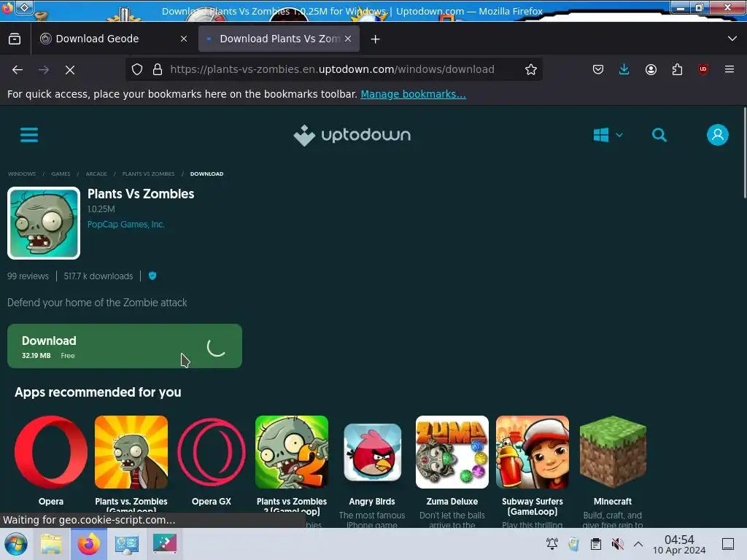Expand the list all tabs chevron
This screenshot has height=560, width=747.
click(732, 39)
